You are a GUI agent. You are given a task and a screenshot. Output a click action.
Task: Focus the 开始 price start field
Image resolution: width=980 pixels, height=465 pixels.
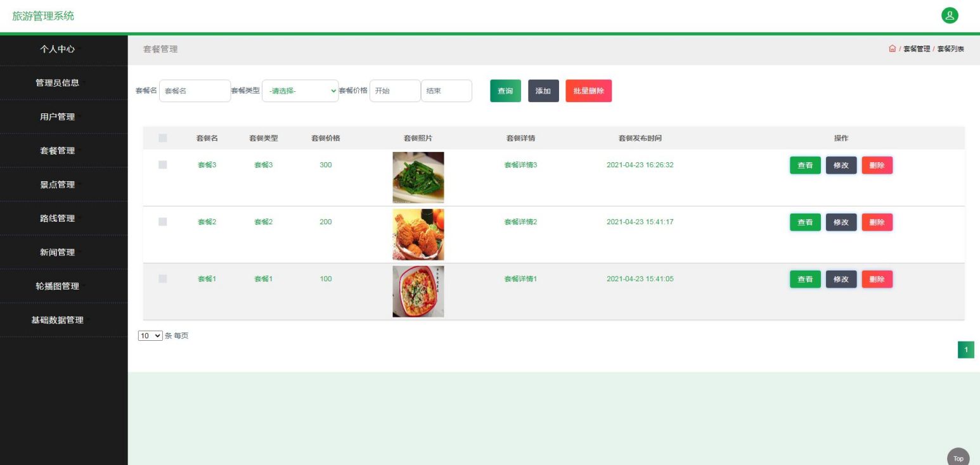coord(395,91)
